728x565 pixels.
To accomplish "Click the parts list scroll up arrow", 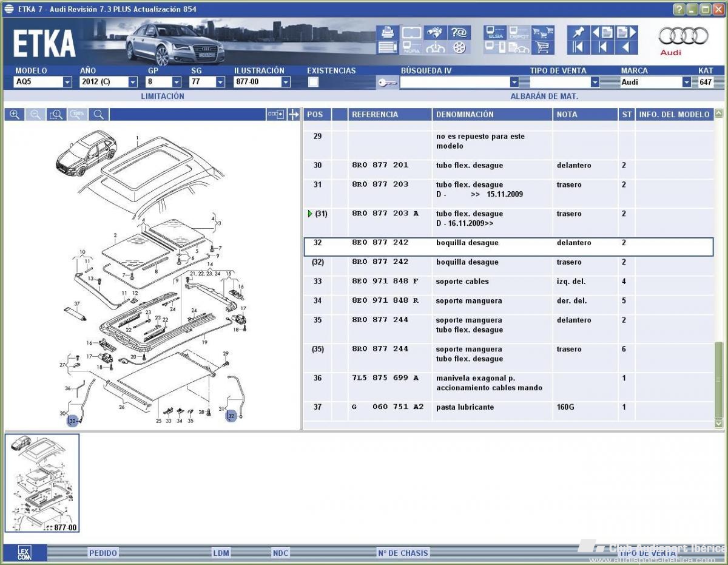I will (x=719, y=113).
